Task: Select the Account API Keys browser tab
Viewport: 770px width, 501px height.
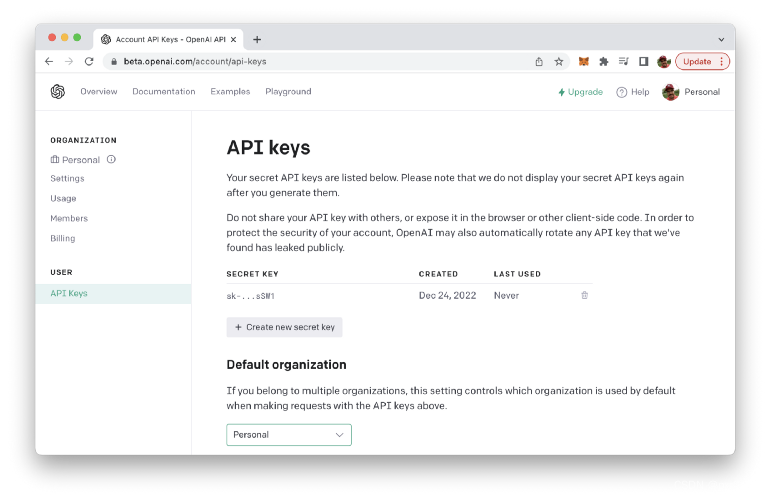Action: tap(167, 39)
